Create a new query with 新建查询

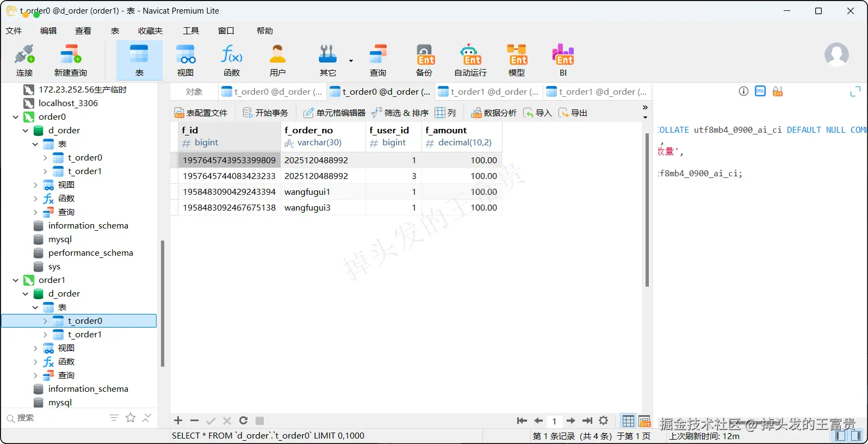(x=70, y=60)
